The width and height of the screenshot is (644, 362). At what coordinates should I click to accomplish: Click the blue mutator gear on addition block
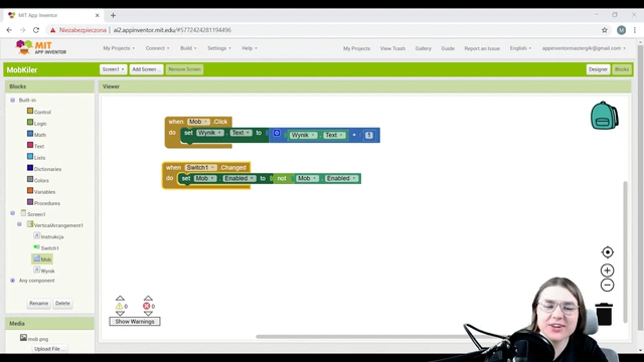[x=277, y=133]
